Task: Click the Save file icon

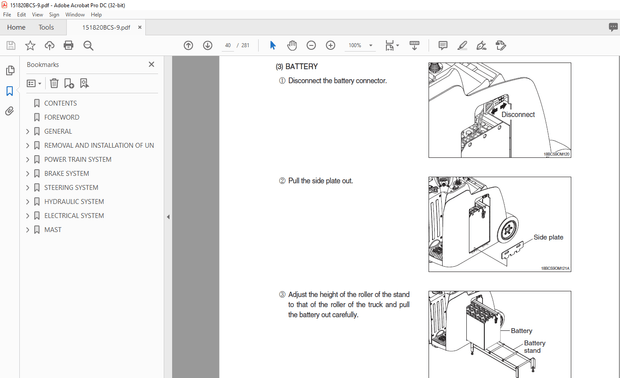Action: [11, 45]
